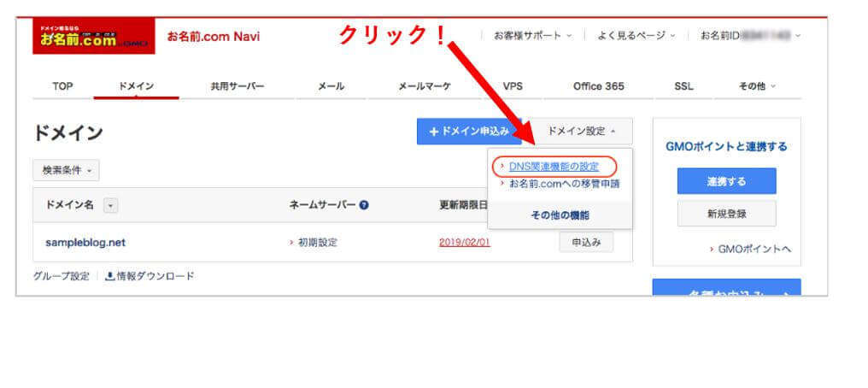Open その他の機能 in the dropdown
The height and width of the screenshot is (388, 868).
point(560,215)
